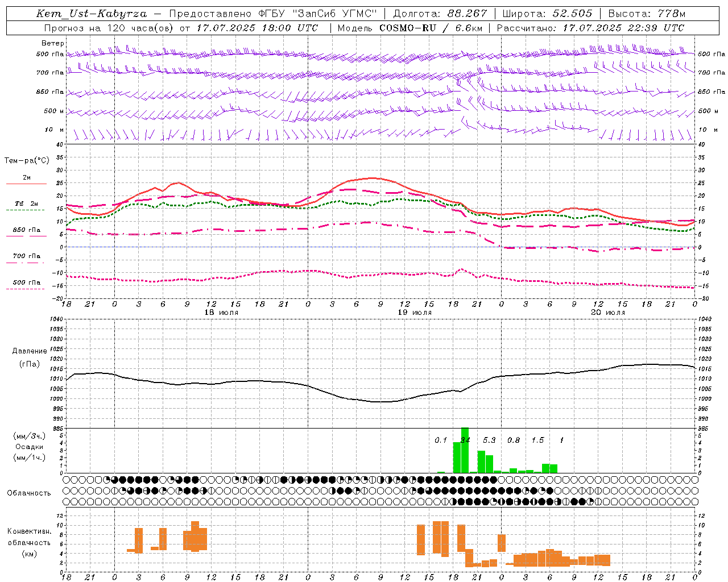Click the 5.3 precipitation total value
The image size is (728, 582).
pos(489,440)
